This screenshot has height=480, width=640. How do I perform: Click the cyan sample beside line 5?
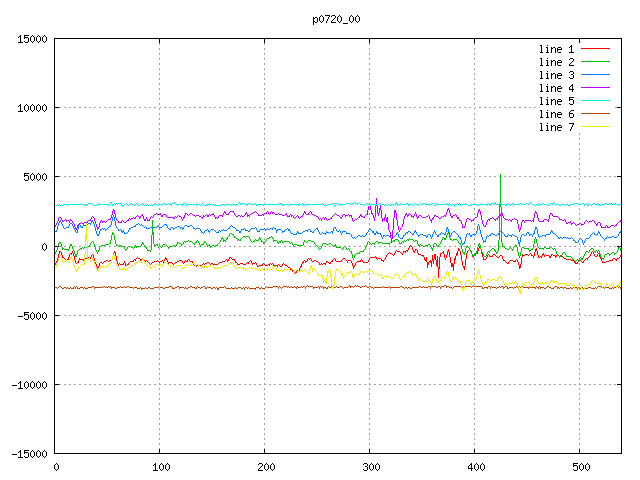(596, 101)
